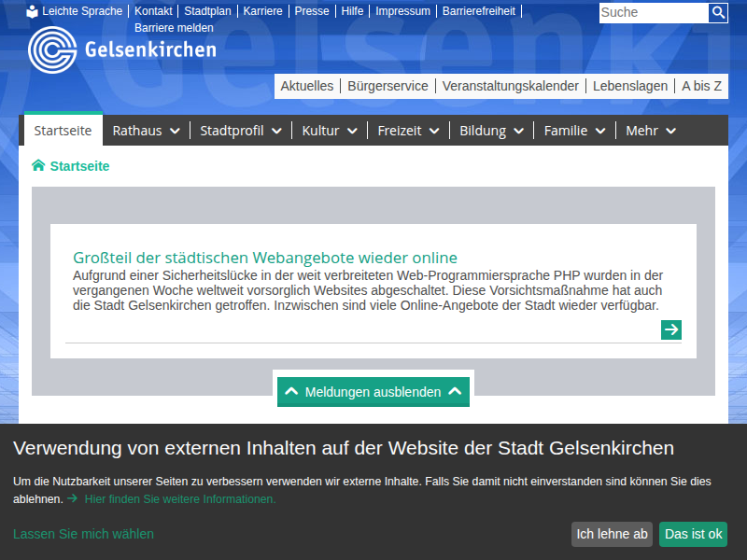Open the Barrierefreiheit link

pos(479,11)
